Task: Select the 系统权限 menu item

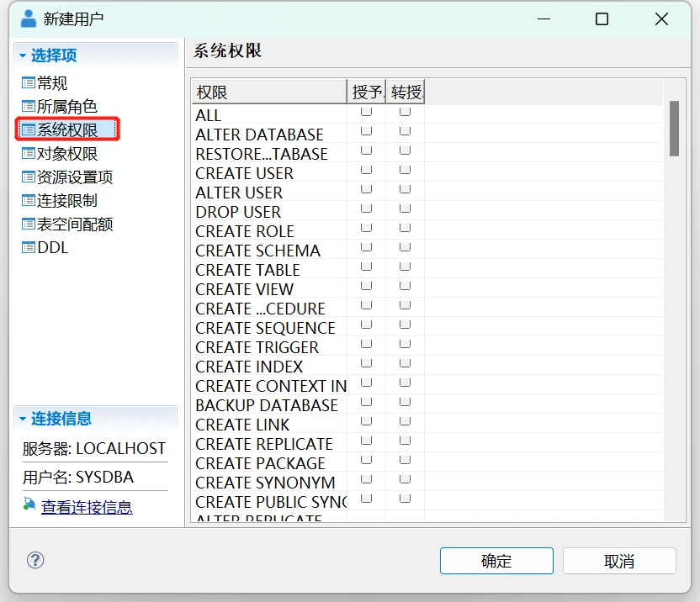Action: click(x=67, y=130)
